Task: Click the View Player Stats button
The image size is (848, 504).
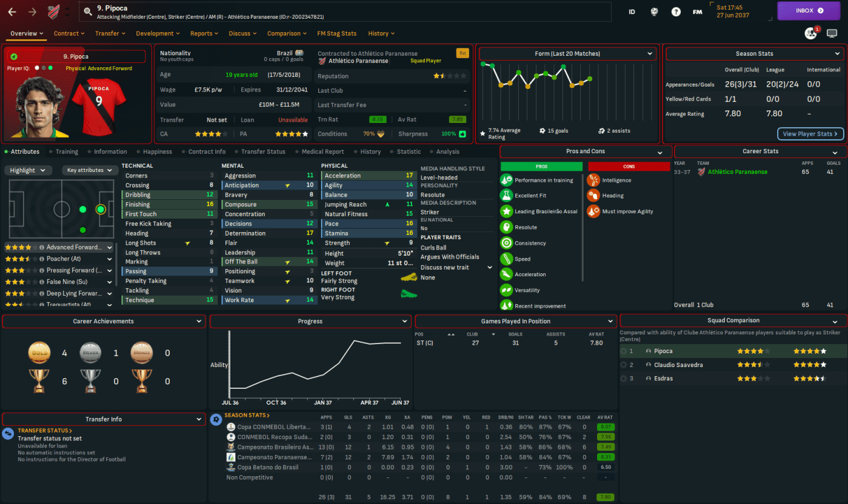Action: [x=810, y=134]
